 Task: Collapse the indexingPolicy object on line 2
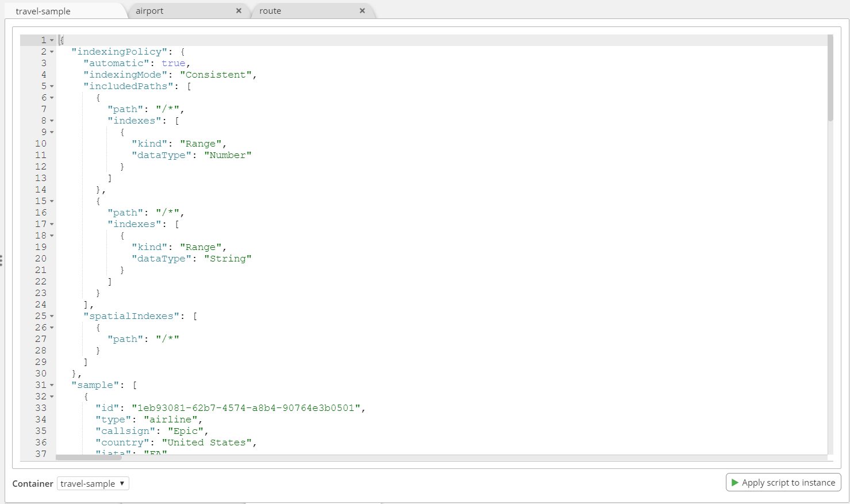53,52
